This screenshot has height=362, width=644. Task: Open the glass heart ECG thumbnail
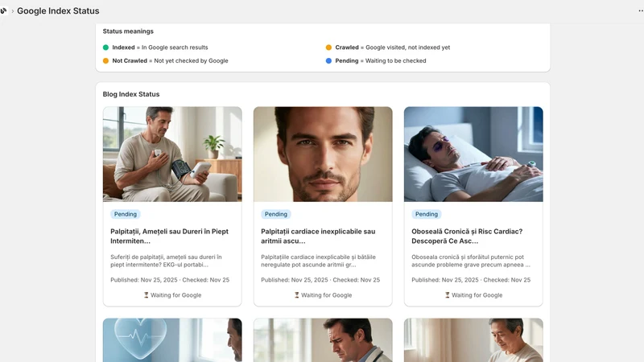pos(172,340)
